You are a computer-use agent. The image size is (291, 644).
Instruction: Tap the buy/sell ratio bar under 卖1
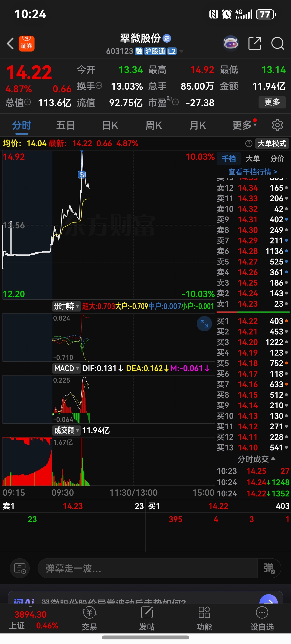click(x=253, y=312)
